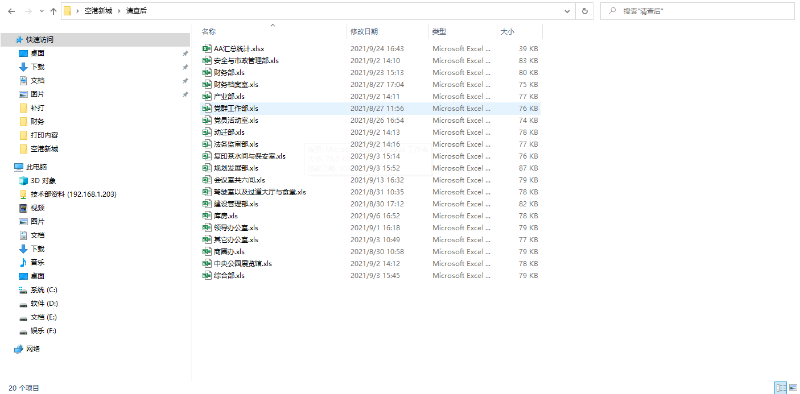Click the chevron after 空港新城 in breadcrumb
This screenshot has height=394, width=800.
tap(119, 11)
